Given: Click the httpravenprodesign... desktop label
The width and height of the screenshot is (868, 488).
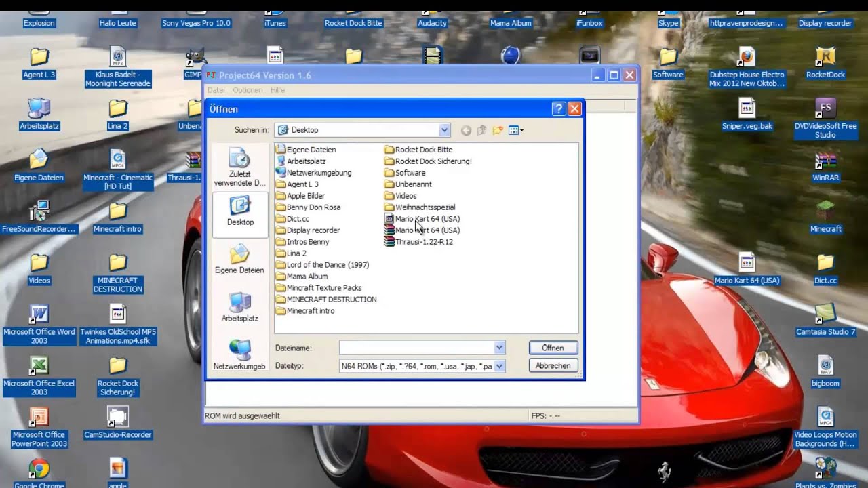Looking at the screenshot, I should (746, 23).
